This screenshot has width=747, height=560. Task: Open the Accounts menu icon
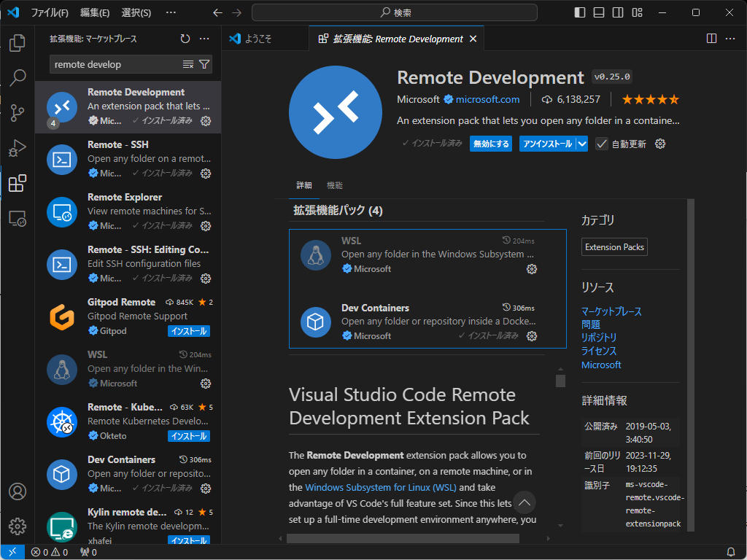tap(18, 491)
